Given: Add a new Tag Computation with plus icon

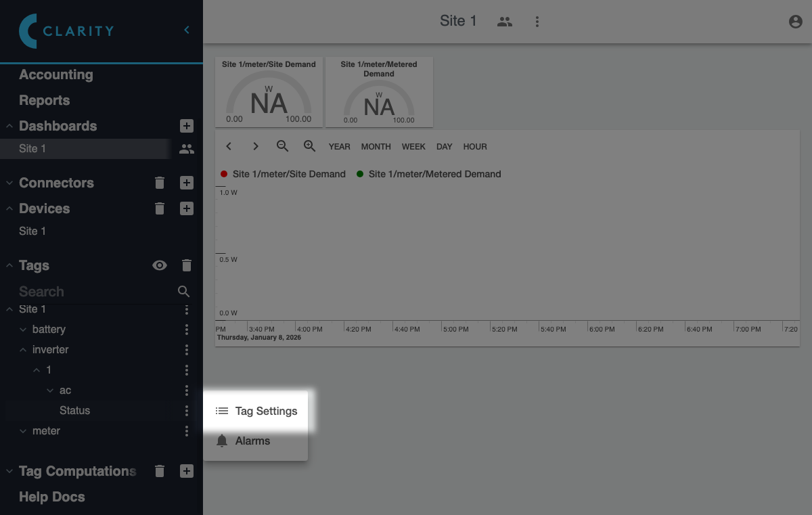Looking at the screenshot, I should (187, 471).
